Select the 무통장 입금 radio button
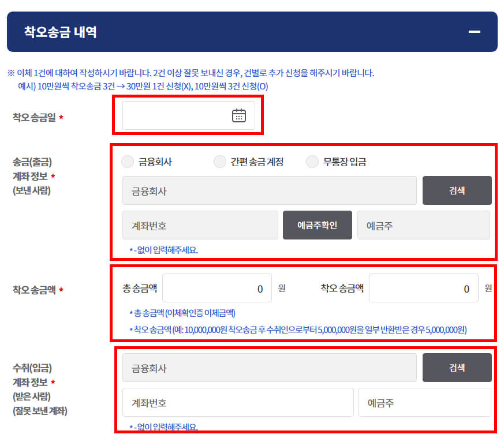The height and width of the screenshot is (438, 504). tap(312, 162)
